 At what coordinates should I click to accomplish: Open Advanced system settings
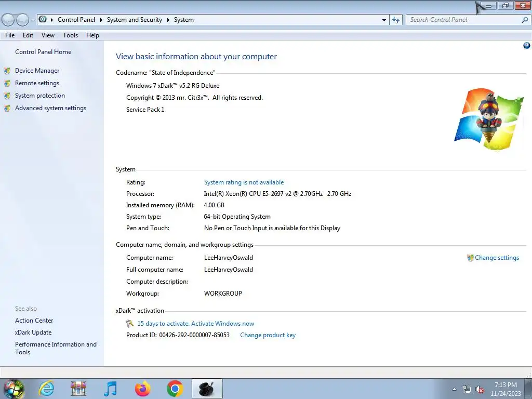[x=50, y=108]
